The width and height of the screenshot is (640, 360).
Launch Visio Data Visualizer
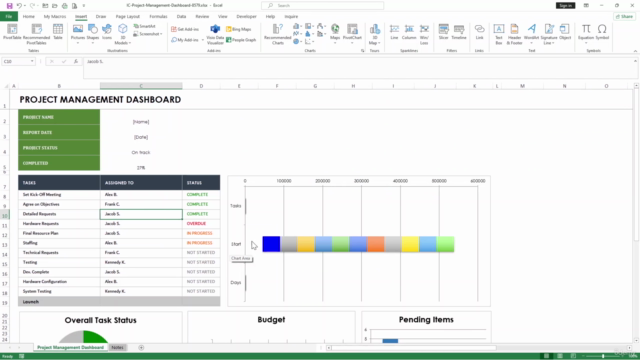tap(215, 34)
